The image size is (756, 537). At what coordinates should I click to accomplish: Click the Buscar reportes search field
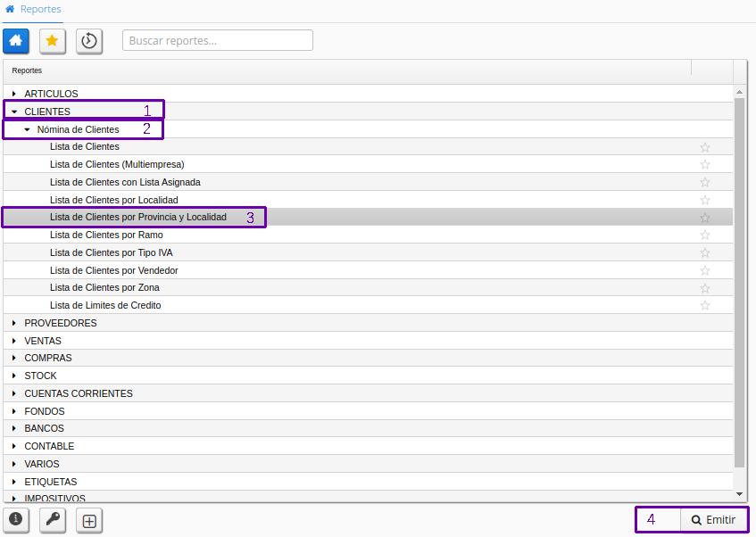(218, 40)
